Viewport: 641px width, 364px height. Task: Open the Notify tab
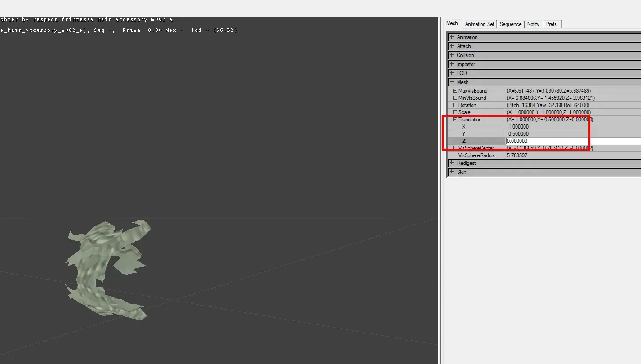click(x=533, y=24)
